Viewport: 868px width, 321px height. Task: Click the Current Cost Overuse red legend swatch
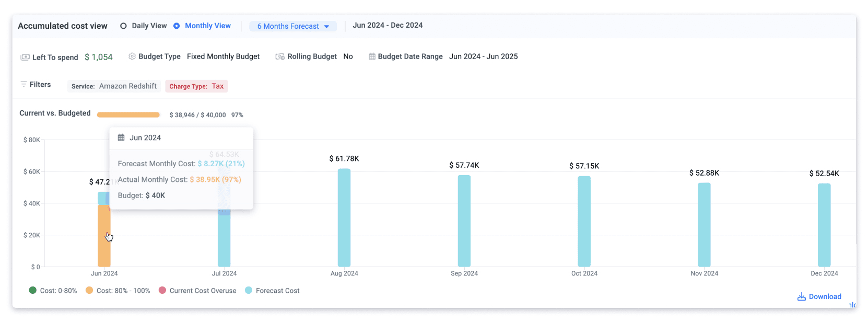pos(162,290)
